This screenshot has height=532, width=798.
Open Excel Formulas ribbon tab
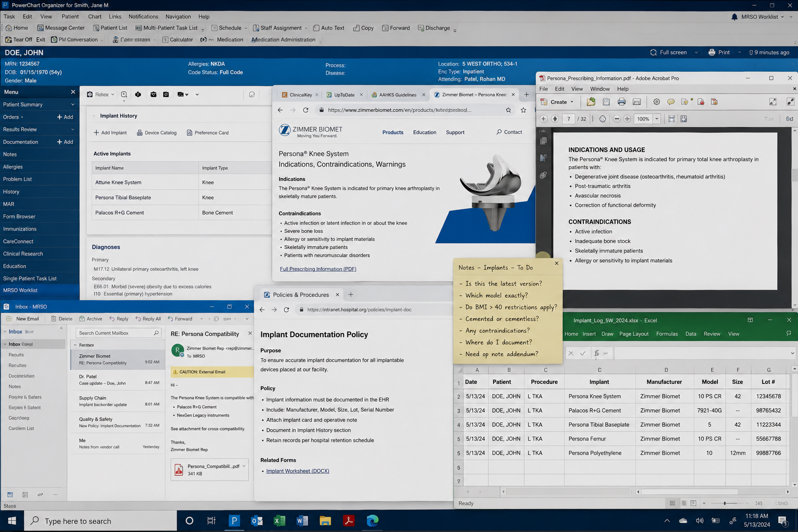coord(667,334)
